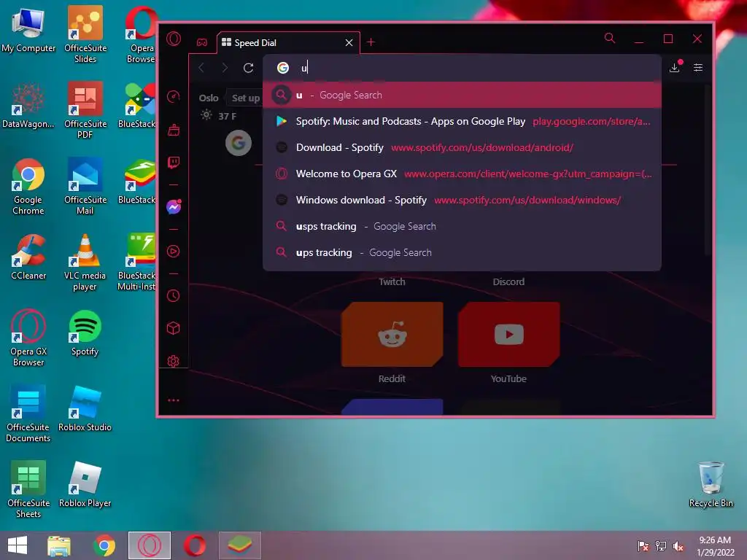Select the Speed Dial tab
Image resolution: width=747 pixels, height=560 pixels.
tap(288, 43)
